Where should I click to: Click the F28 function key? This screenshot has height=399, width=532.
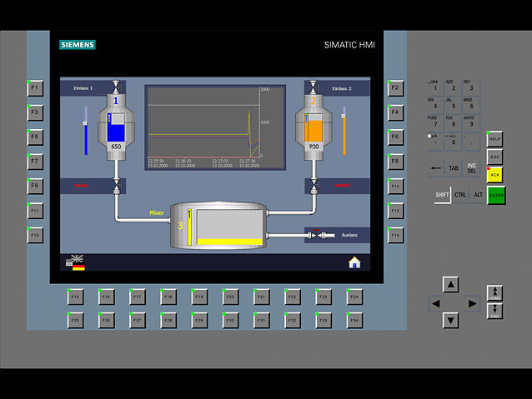pyautogui.click(x=168, y=321)
